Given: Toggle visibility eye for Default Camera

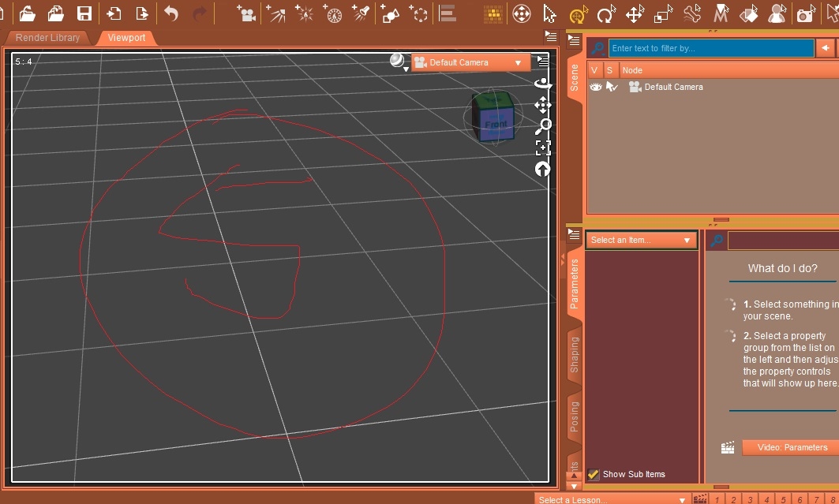Looking at the screenshot, I should point(596,87).
